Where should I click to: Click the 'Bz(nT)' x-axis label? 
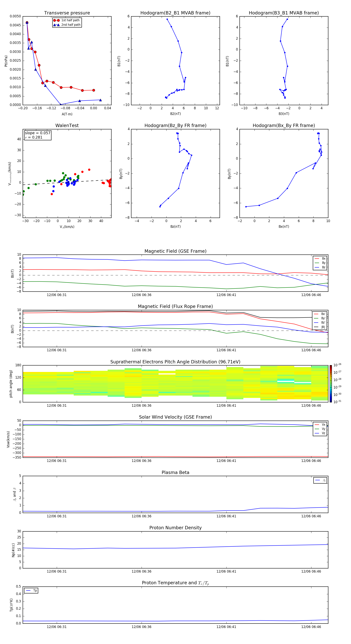tap(175, 227)
